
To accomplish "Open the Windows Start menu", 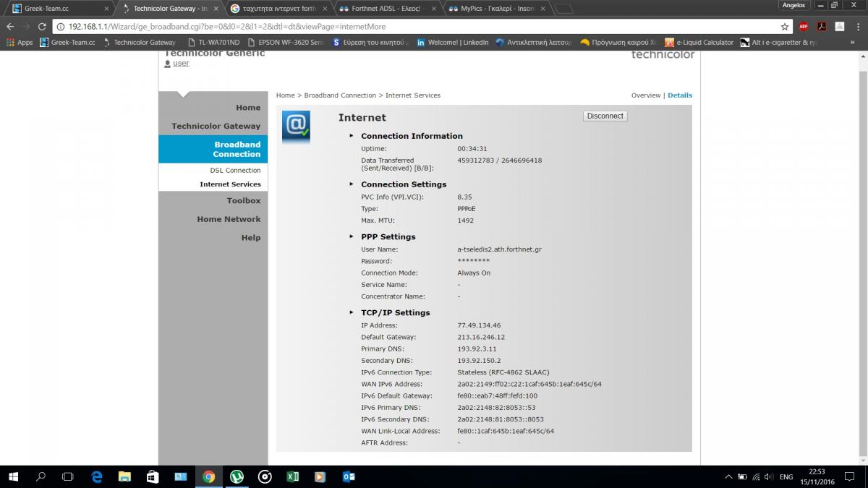I will click(x=13, y=476).
